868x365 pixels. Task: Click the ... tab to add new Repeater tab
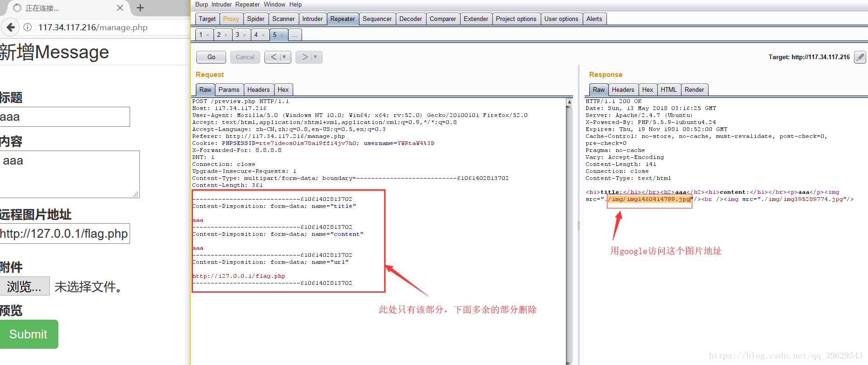(295, 35)
